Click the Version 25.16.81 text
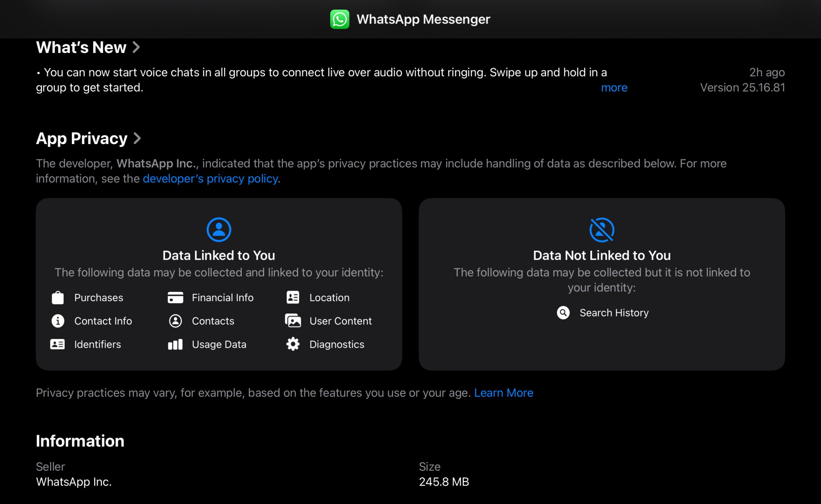The width and height of the screenshot is (821, 504). (x=742, y=88)
